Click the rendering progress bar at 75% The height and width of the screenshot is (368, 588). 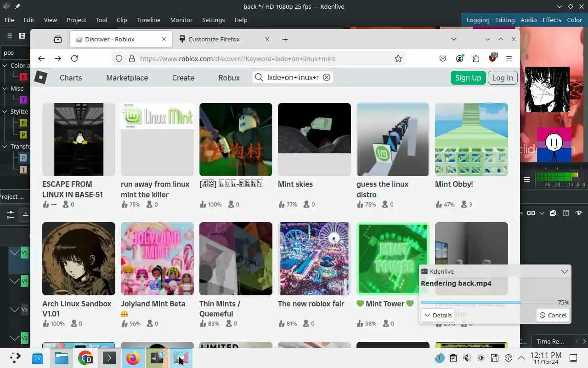click(x=486, y=302)
